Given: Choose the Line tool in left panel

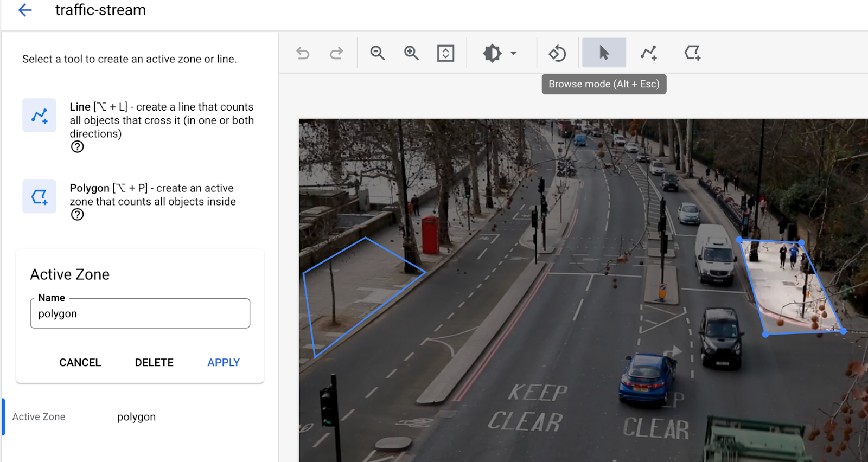Looking at the screenshot, I should (x=39, y=115).
